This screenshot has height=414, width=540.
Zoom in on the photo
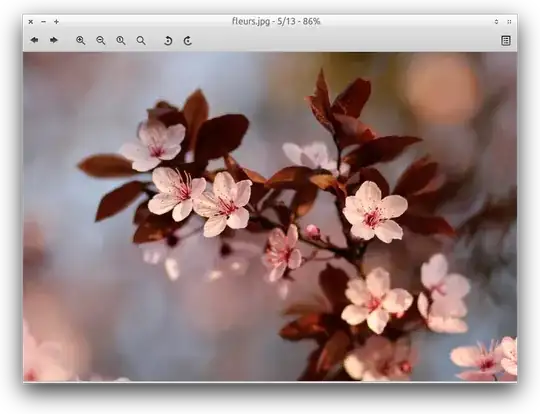(80, 40)
